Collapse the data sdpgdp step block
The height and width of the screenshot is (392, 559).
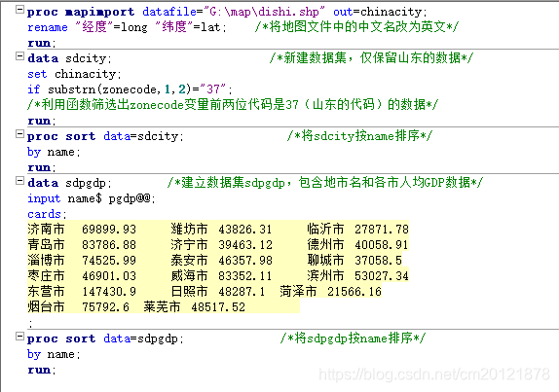coord(19,181)
